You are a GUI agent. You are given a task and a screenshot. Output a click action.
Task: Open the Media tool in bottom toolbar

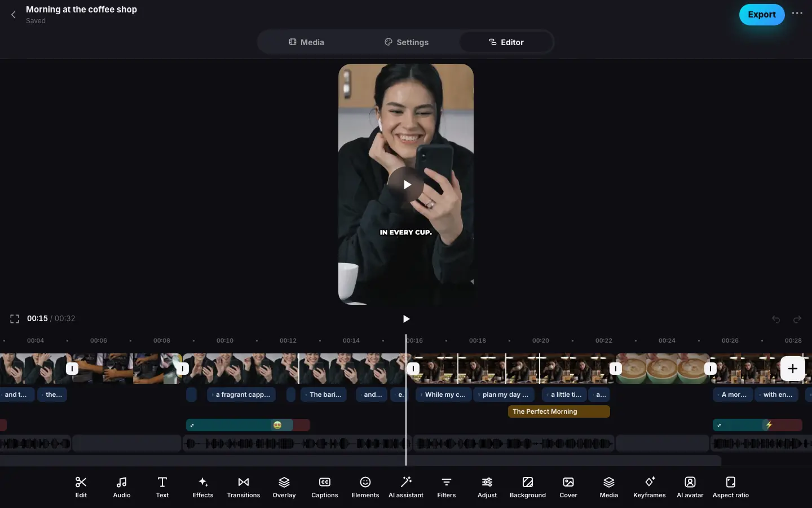point(609,487)
